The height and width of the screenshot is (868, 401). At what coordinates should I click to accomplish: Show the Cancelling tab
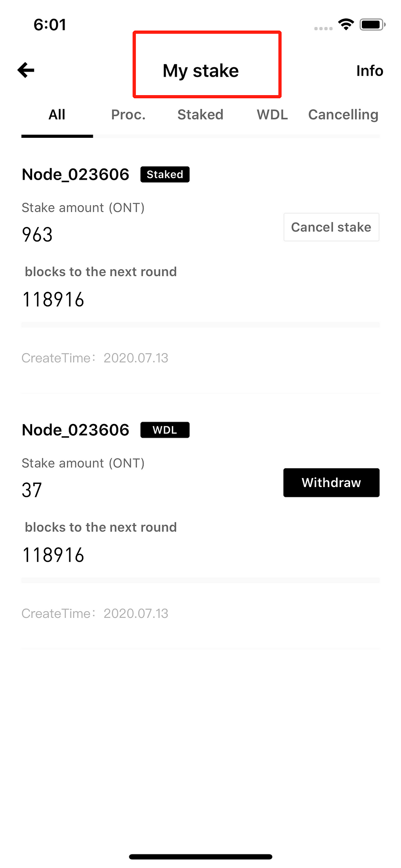click(x=343, y=115)
